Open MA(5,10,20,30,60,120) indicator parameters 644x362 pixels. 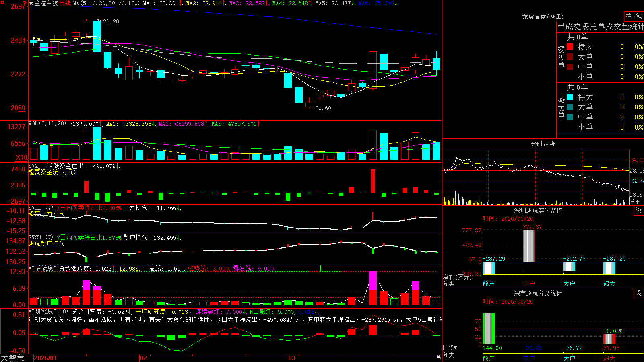coord(107,3)
